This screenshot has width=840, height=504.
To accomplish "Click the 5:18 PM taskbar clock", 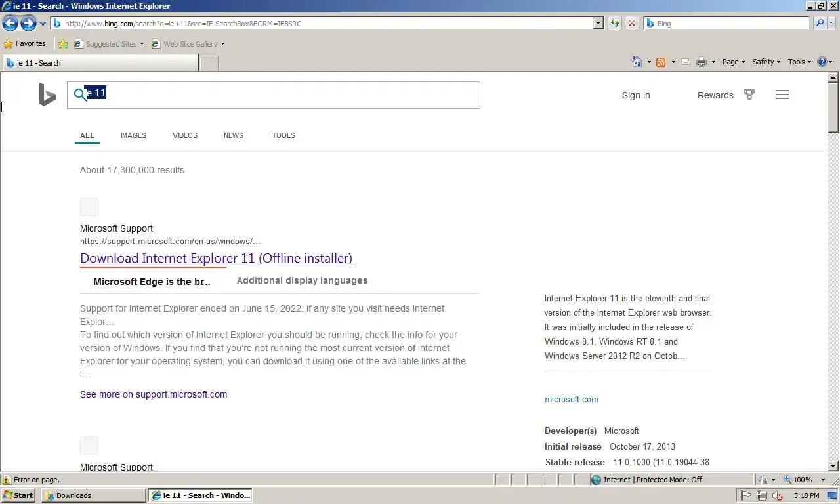I will click(806, 495).
